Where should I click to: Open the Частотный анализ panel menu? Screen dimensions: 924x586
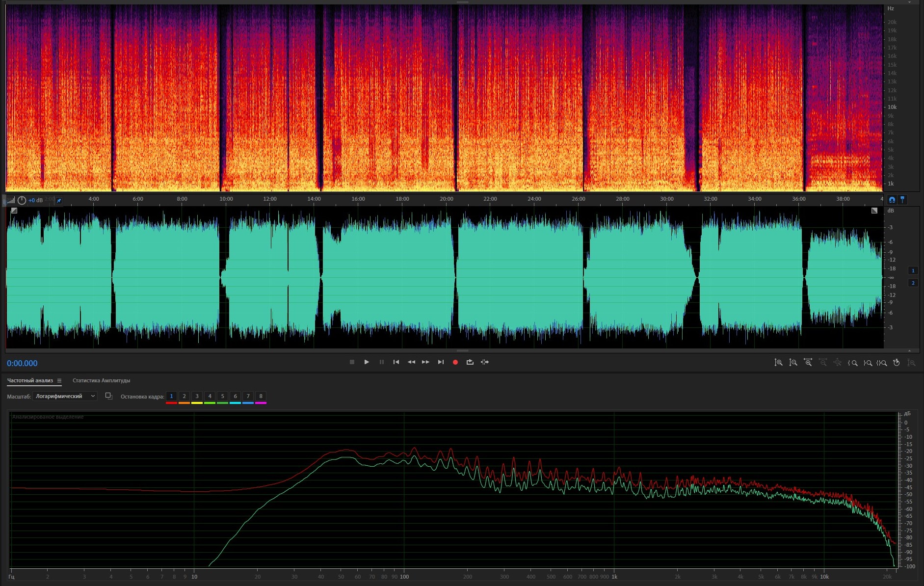coord(59,381)
